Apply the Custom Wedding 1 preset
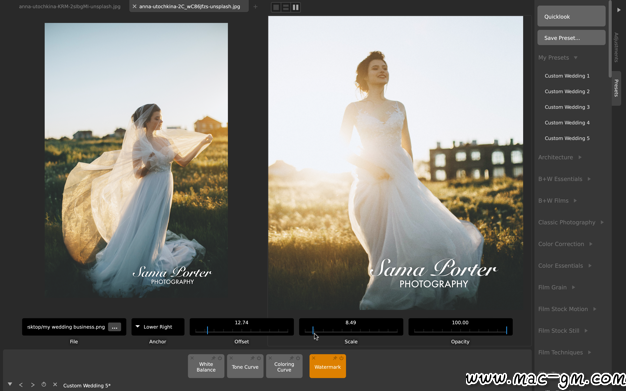The image size is (626, 391). pos(567,76)
